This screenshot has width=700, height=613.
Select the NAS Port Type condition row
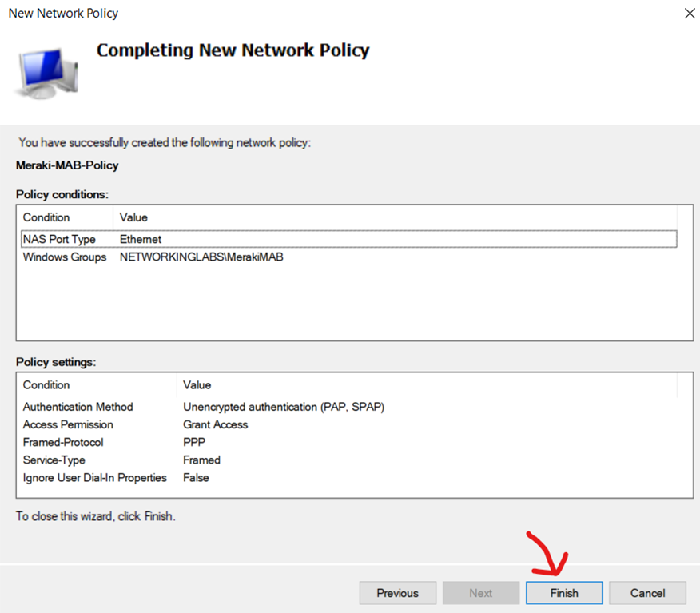[349, 239]
